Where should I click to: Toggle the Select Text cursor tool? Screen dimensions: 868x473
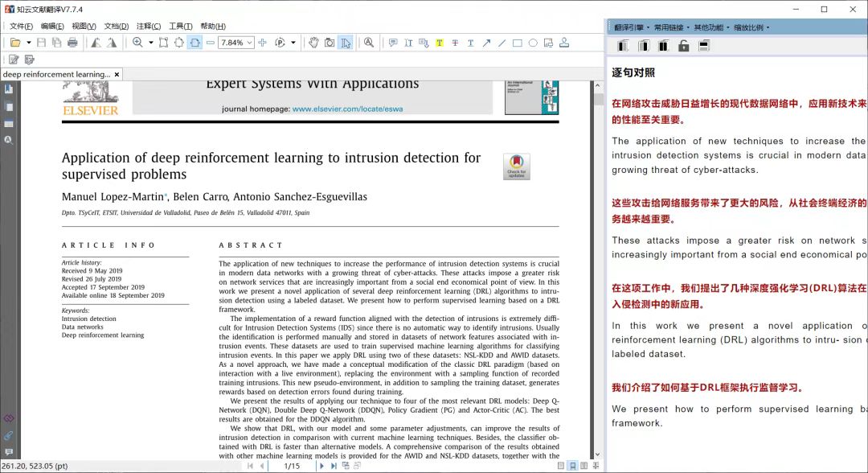tap(345, 43)
